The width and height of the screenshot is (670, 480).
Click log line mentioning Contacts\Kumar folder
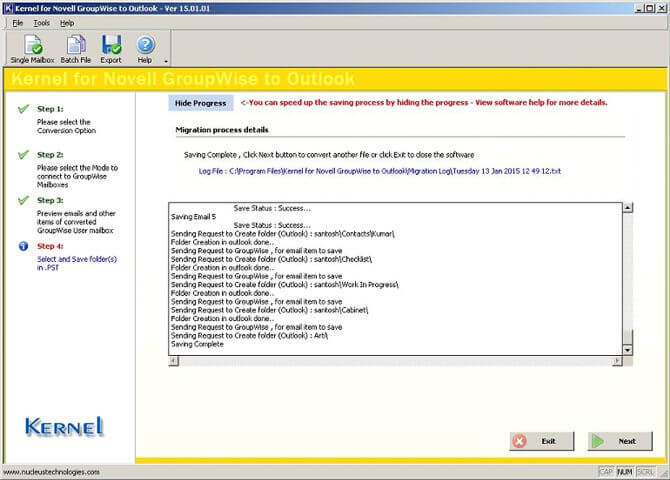click(x=283, y=234)
